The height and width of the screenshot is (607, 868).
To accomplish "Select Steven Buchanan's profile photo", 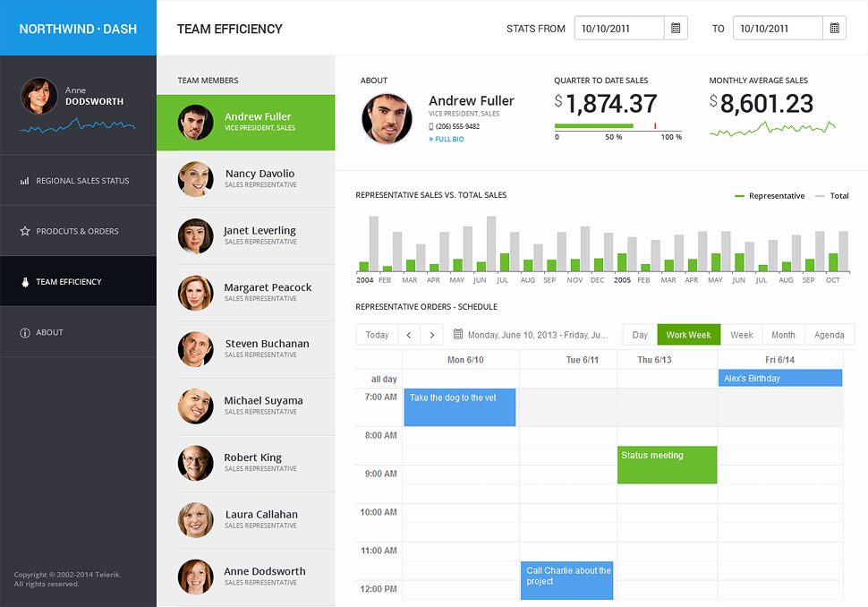I will [195, 349].
